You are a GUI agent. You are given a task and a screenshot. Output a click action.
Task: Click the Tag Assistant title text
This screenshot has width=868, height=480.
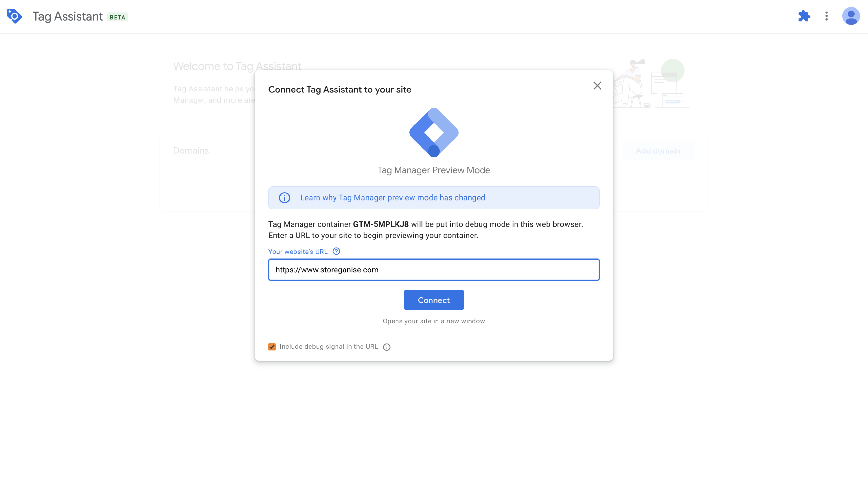(67, 16)
